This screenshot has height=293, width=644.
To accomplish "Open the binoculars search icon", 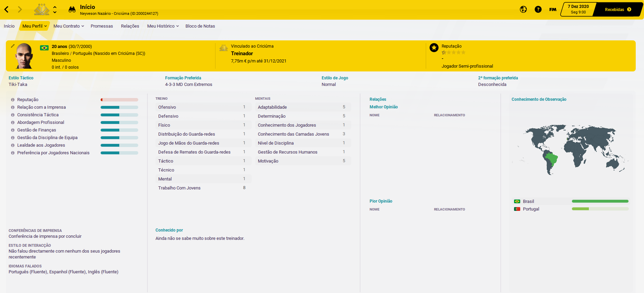I will coord(72,10).
